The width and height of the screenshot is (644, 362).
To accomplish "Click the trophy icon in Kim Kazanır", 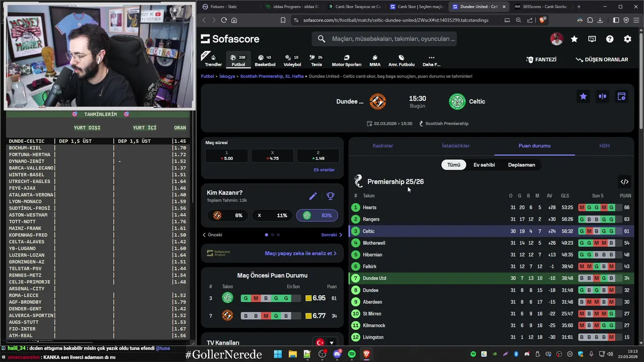I will (331, 196).
